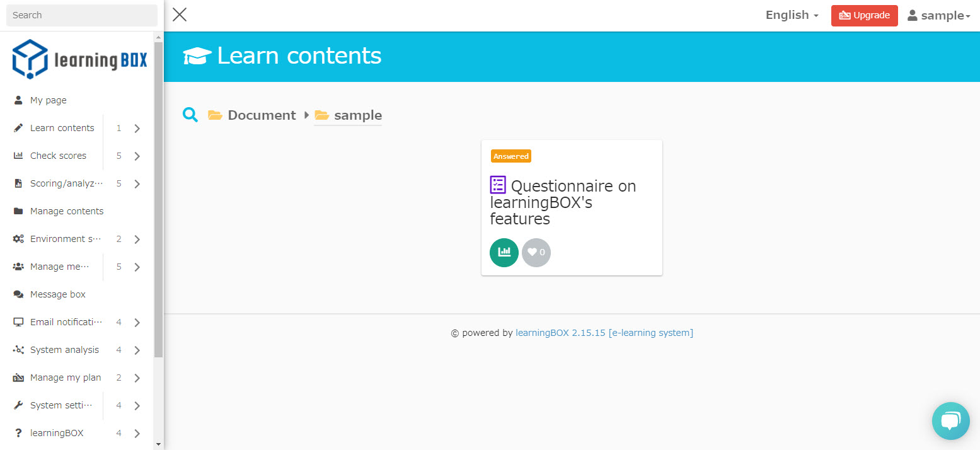Image resolution: width=980 pixels, height=450 pixels.
Task: Click the learningBOX logo in sidebar
Action: coord(80,59)
